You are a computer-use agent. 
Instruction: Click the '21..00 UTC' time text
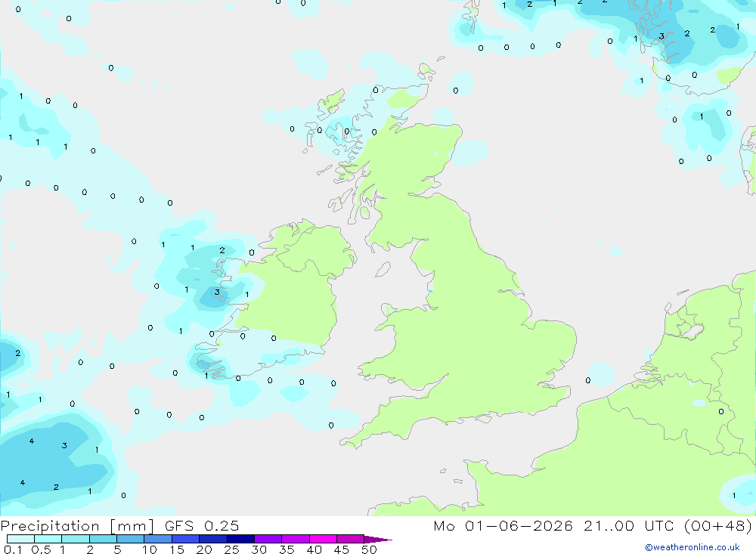point(629,525)
